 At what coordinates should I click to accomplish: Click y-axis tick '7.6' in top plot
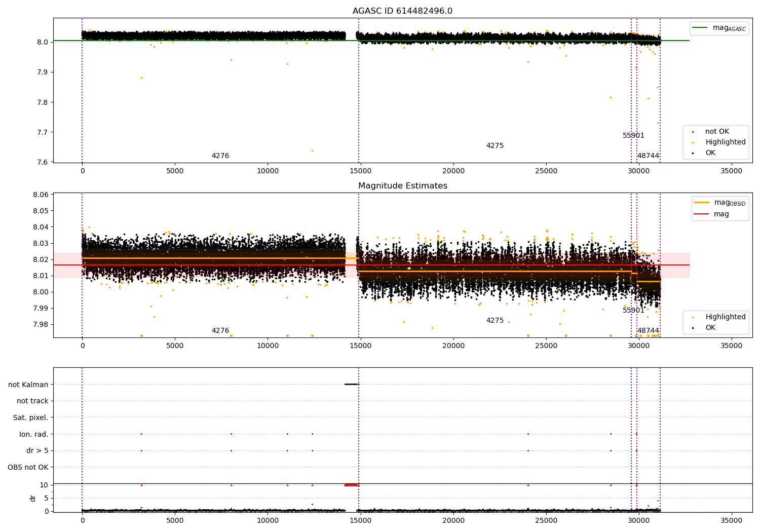[43, 162]
